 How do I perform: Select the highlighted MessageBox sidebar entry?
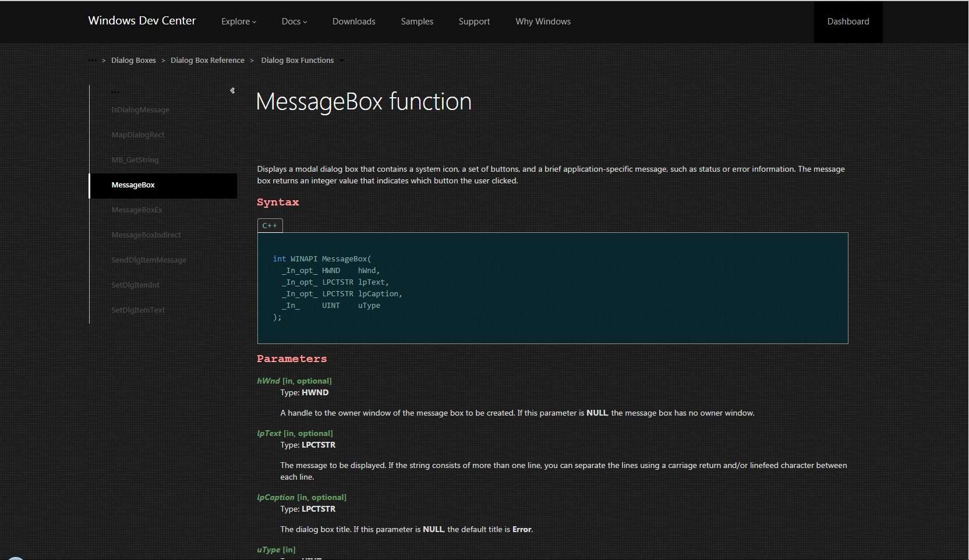163,186
